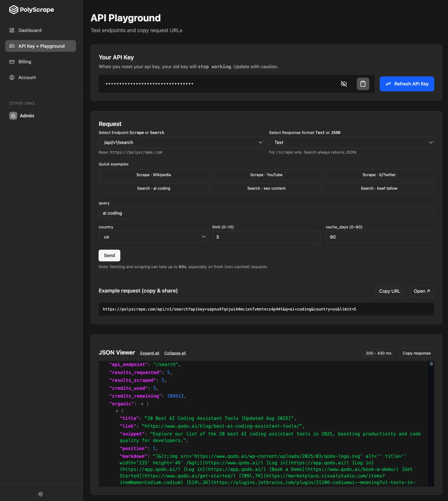
Task: Click the "position" JSON line
Action: tap(139, 449)
